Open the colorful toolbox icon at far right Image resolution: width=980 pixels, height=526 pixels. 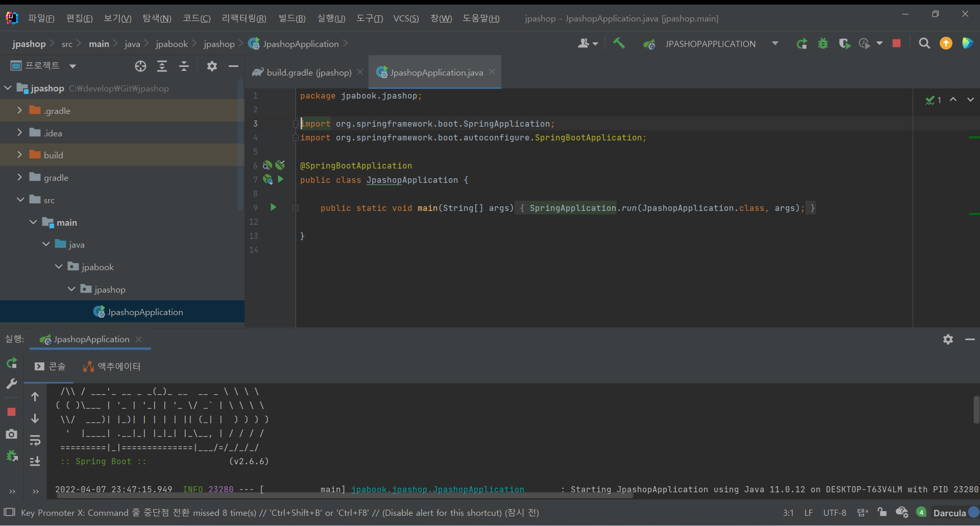pos(967,43)
